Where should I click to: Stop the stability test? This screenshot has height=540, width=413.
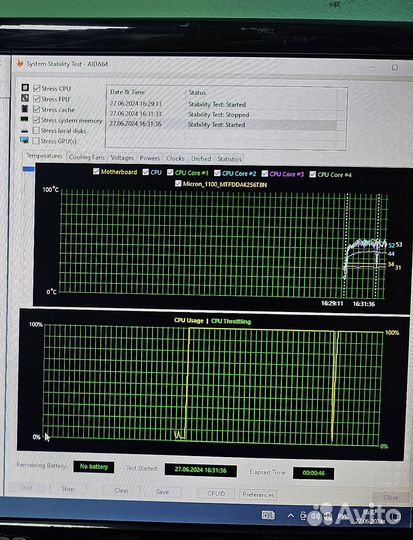(68, 489)
